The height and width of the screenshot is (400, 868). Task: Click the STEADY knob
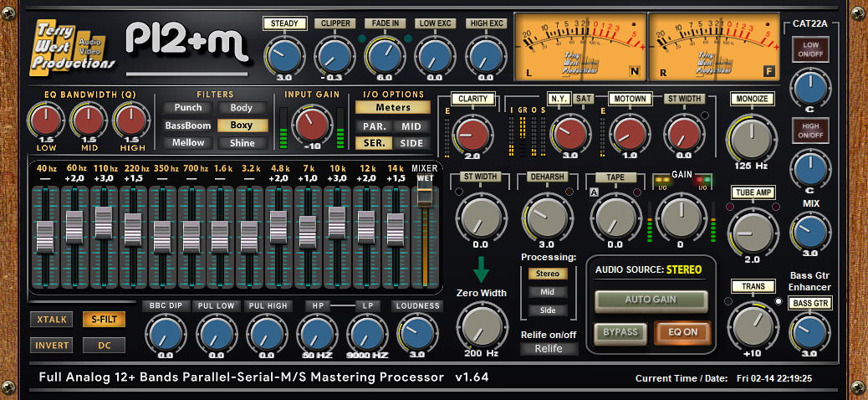point(284,55)
